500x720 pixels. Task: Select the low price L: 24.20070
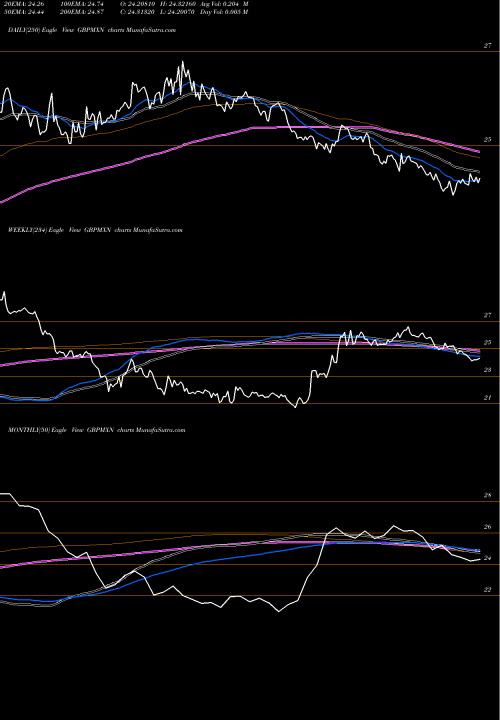[179, 12]
